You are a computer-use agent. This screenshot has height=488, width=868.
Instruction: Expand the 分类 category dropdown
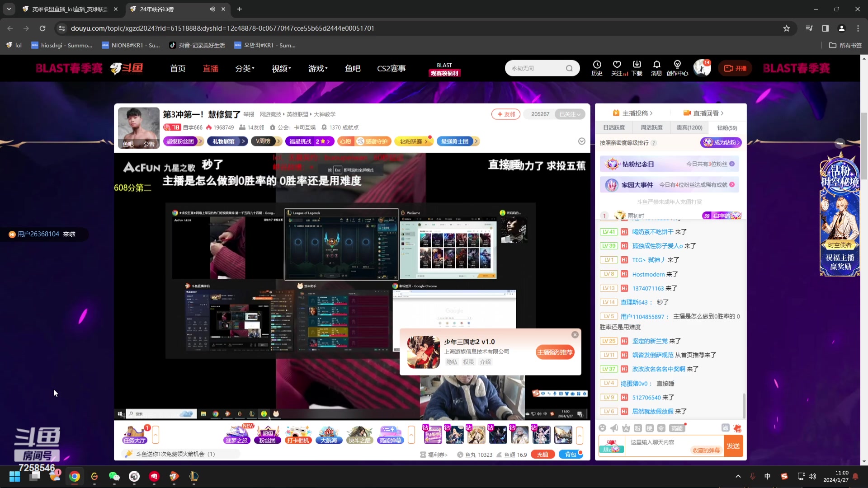point(245,68)
